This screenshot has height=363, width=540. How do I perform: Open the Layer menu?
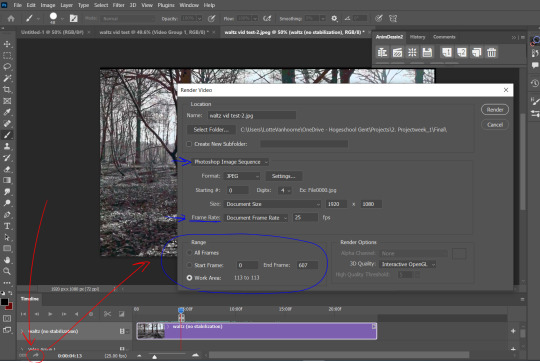coord(66,5)
